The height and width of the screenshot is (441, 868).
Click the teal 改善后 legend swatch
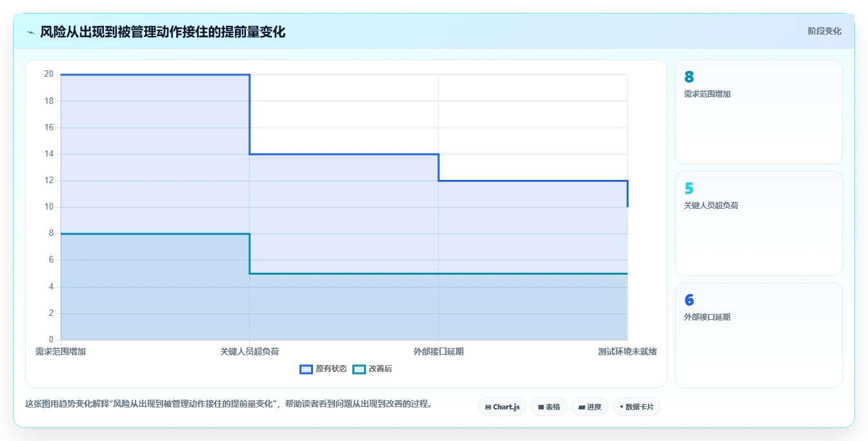click(359, 369)
